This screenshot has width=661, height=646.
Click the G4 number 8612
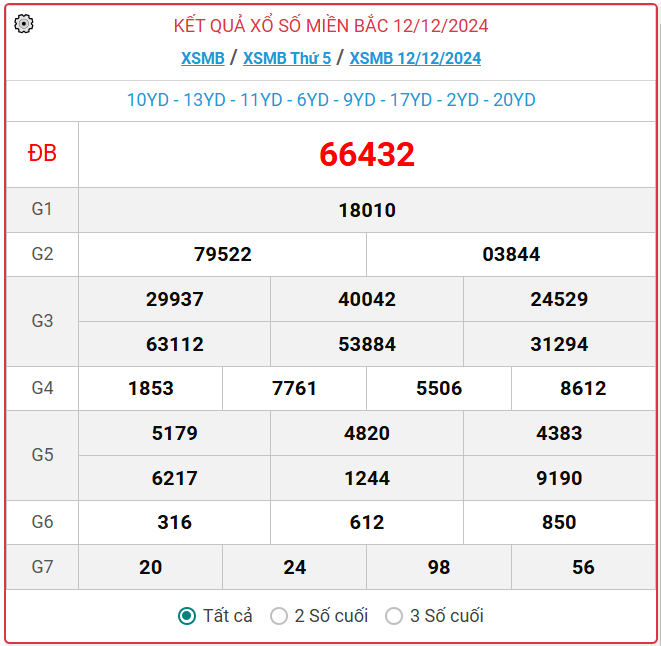[x=583, y=388]
